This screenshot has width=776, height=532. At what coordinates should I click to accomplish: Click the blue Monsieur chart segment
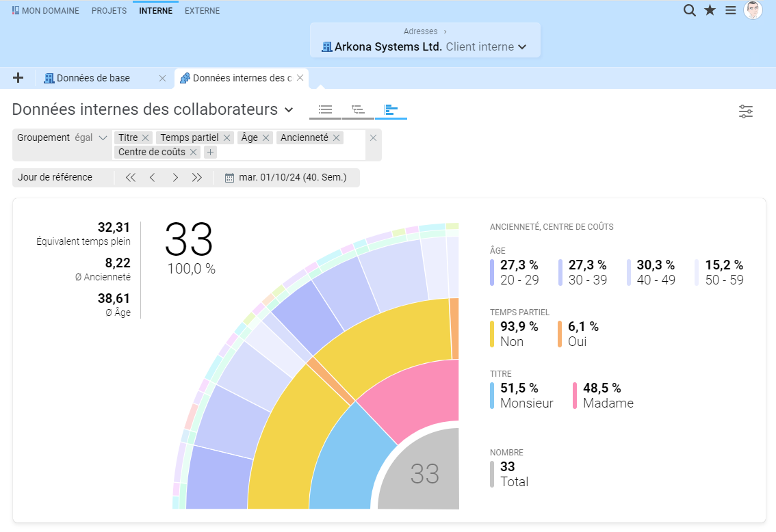coord(349,462)
